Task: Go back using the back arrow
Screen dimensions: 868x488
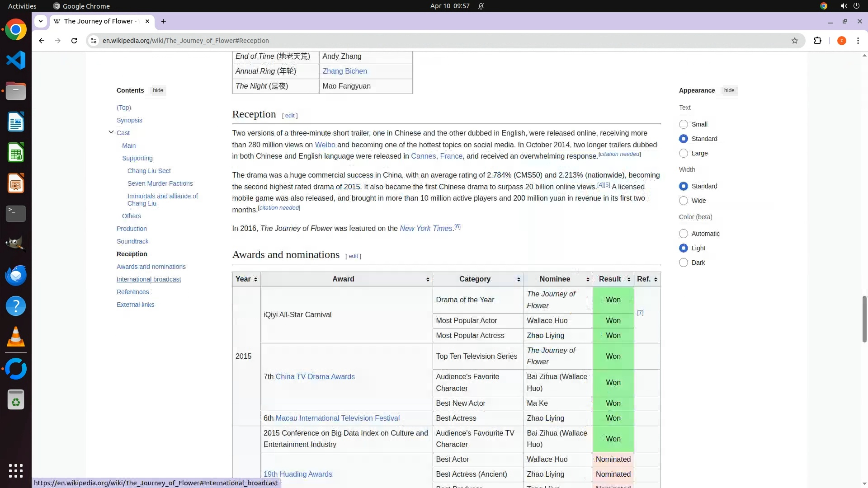Action: coord(42,41)
